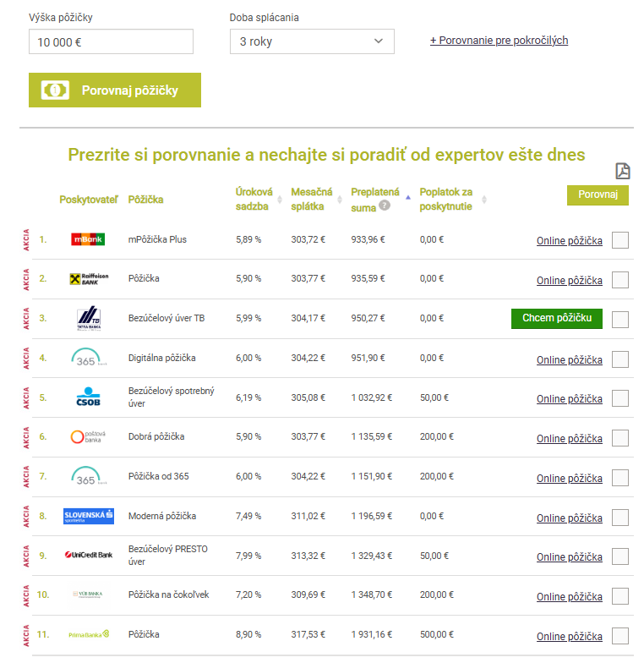
Task: Sort by Mesačná splátka column header
Action: coord(312,199)
